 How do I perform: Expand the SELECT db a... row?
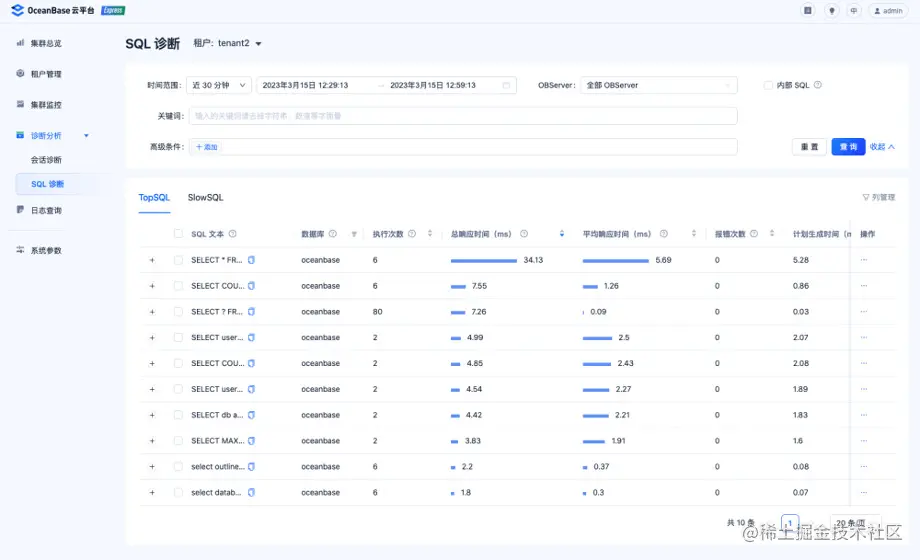pyautogui.click(x=152, y=415)
